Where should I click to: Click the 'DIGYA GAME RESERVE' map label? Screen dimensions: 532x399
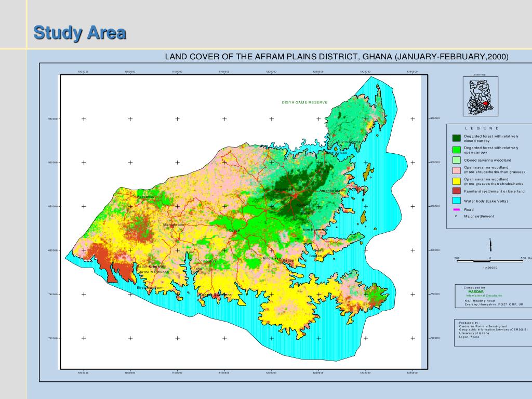[304, 102]
